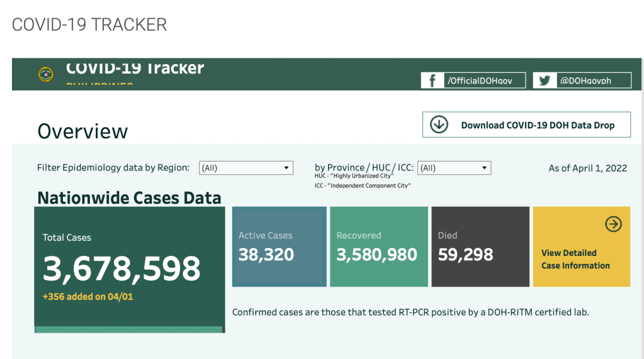Open the /OfficialDOHgov Facebook link
Screen dimensions: 644x359
click(483, 80)
